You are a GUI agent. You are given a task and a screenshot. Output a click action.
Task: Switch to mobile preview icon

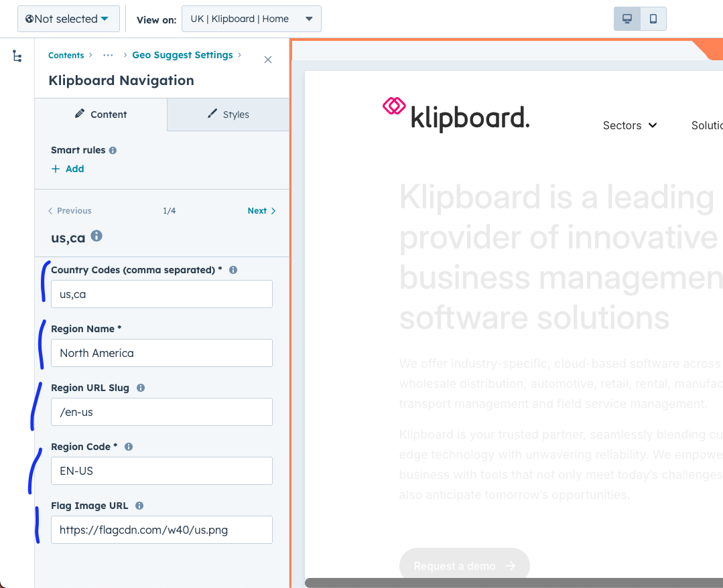click(653, 19)
